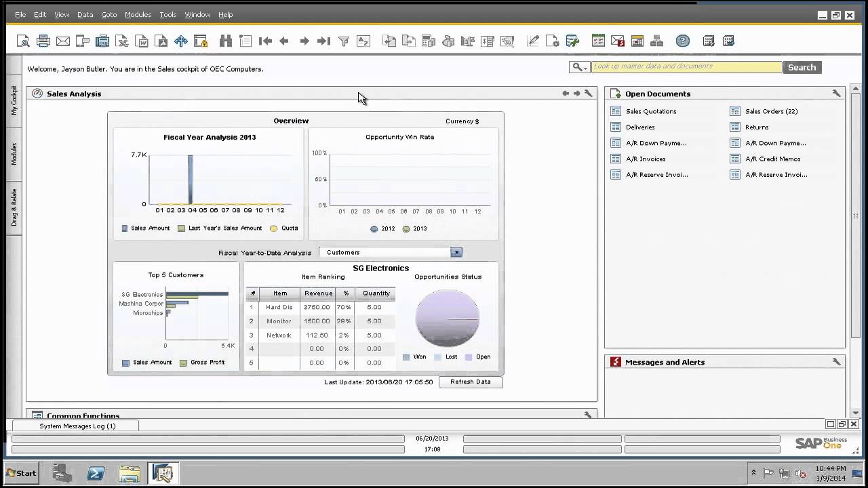Click the Send SMS toolbar icon
The height and width of the screenshot is (488, 868).
coord(83,41)
